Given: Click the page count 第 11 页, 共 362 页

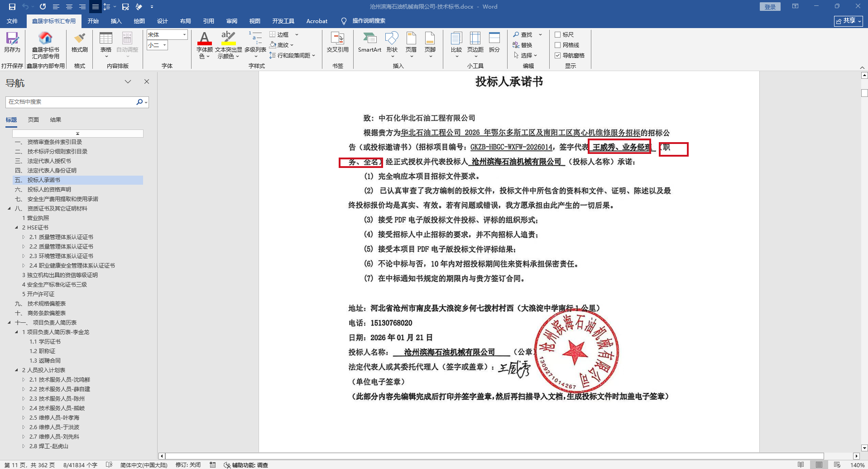Looking at the screenshot, I should (29, 465).
